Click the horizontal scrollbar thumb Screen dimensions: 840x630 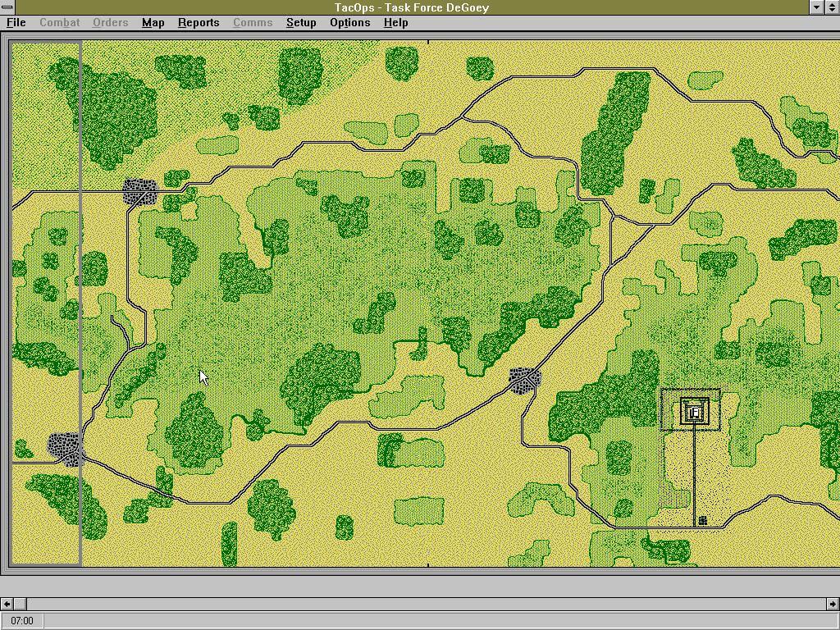click(x=20, y=604)
